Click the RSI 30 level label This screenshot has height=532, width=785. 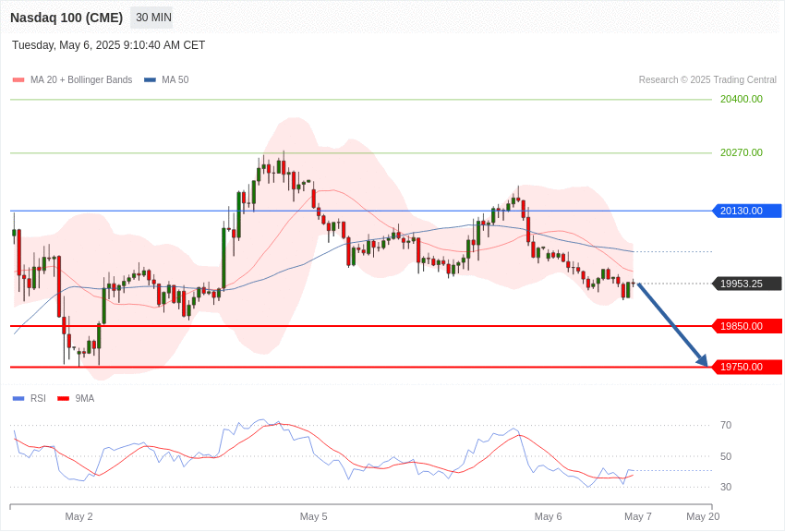[726, 487]
